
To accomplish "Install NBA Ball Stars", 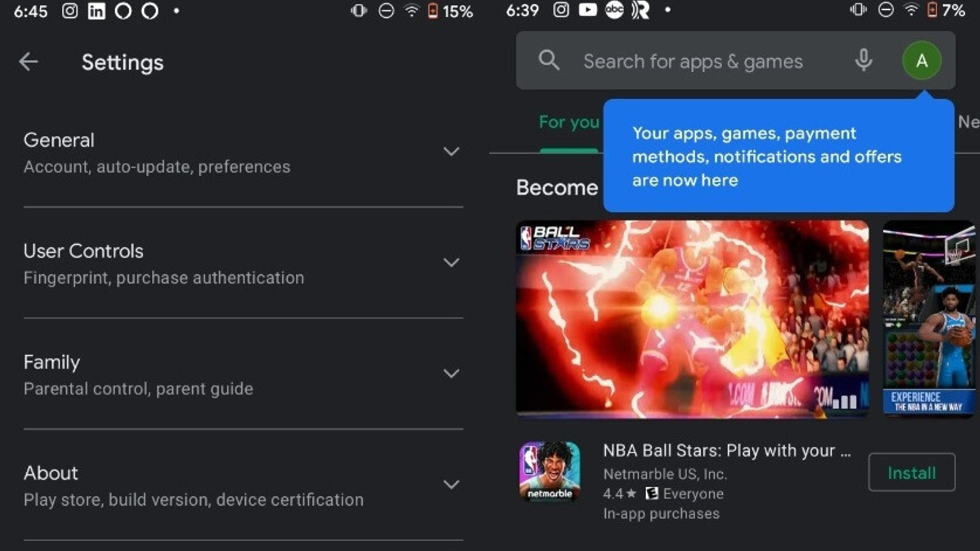I will click(911, 472).
